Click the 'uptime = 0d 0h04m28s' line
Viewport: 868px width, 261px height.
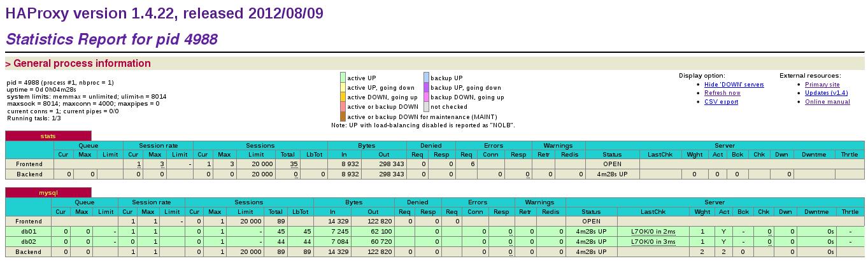click(x=41, y=90)
